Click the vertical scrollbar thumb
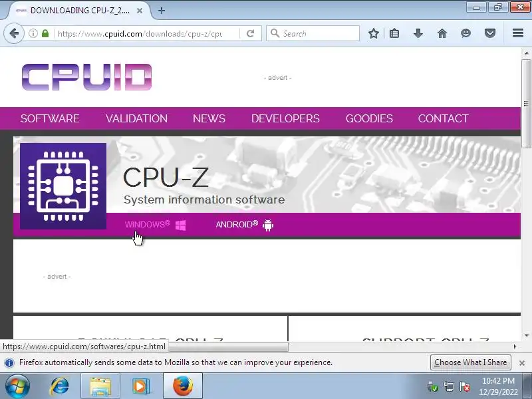The width and height of the screenshot is (532, 399). 526,104
